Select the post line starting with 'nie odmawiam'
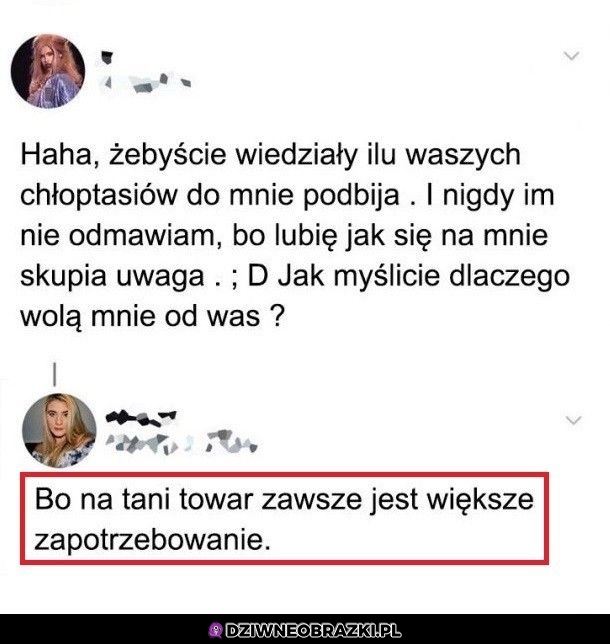Screen dimensions: 610x644 [x=284, y=237]
